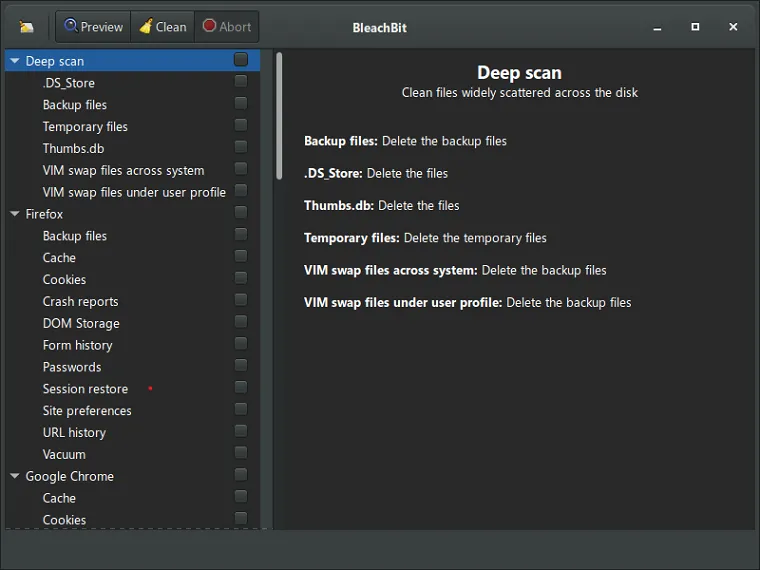The image size is (760, 570).
Task: Collapse the Google Chrome tree group
Action: click(x=15, y=476)
